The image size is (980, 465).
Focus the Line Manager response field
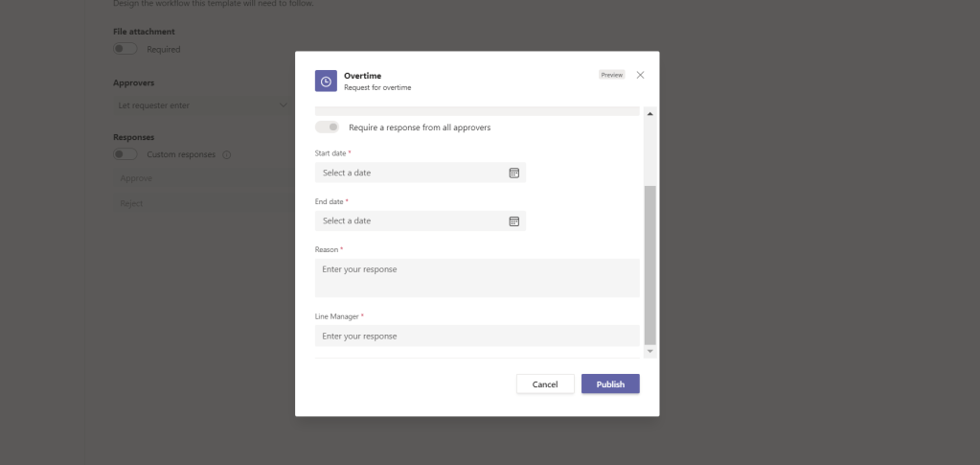pyautogui.click(x=476, y=336)
